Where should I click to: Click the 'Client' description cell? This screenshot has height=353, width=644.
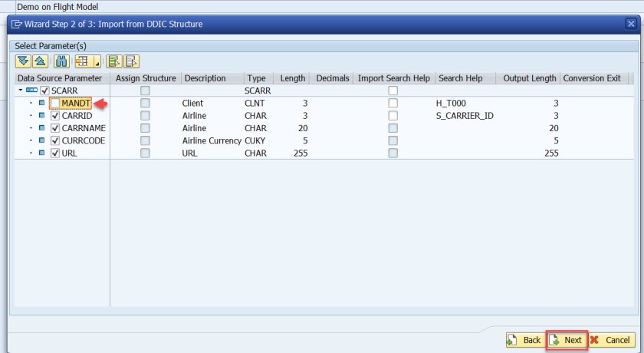point(192,103)
